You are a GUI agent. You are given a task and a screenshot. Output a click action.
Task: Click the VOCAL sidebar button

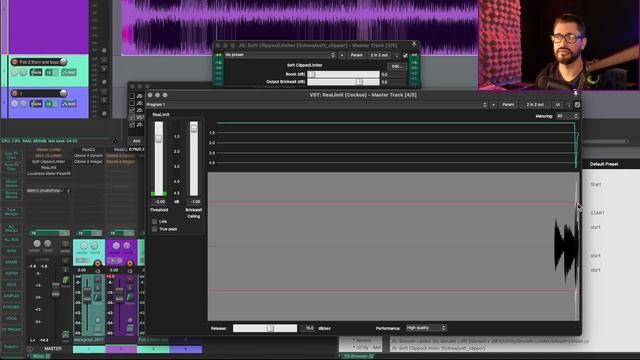click(x=11, y=318)
